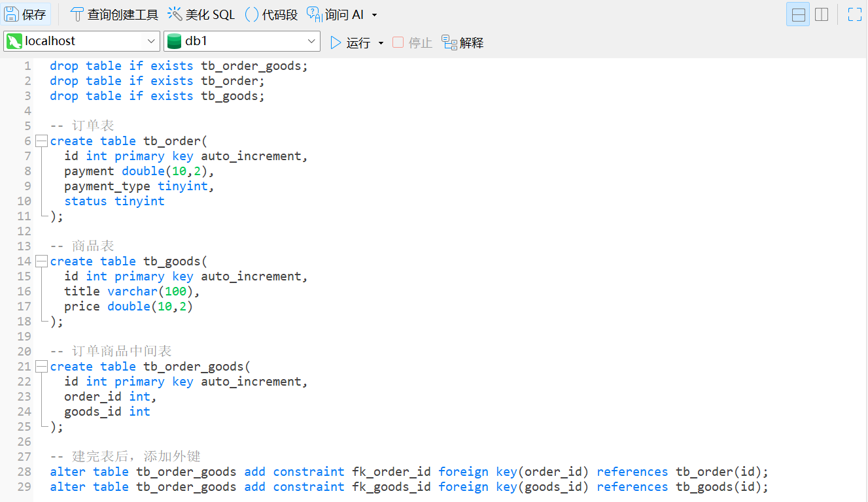Open the localhost connection dropdown
The width and height of the screenshot is (868, 502).
pos(82,41)
